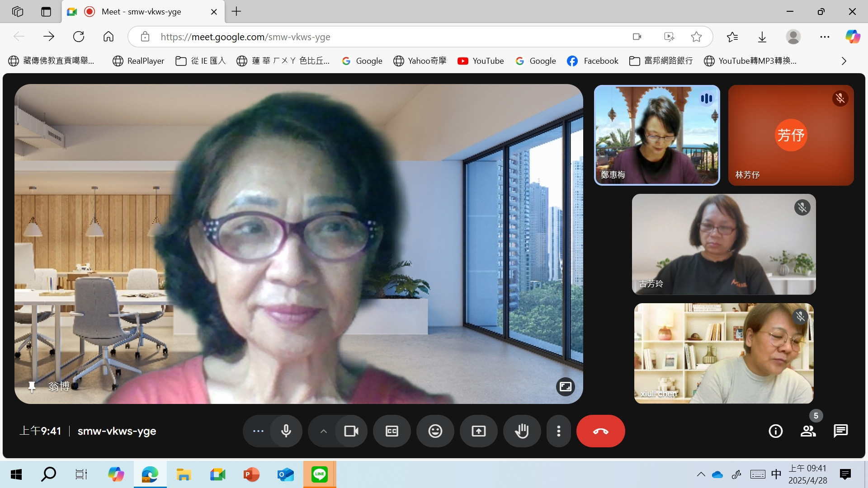Screen dimensions: 868x488
Task: Open the participants people panel
Action: (x=808, y=431)
